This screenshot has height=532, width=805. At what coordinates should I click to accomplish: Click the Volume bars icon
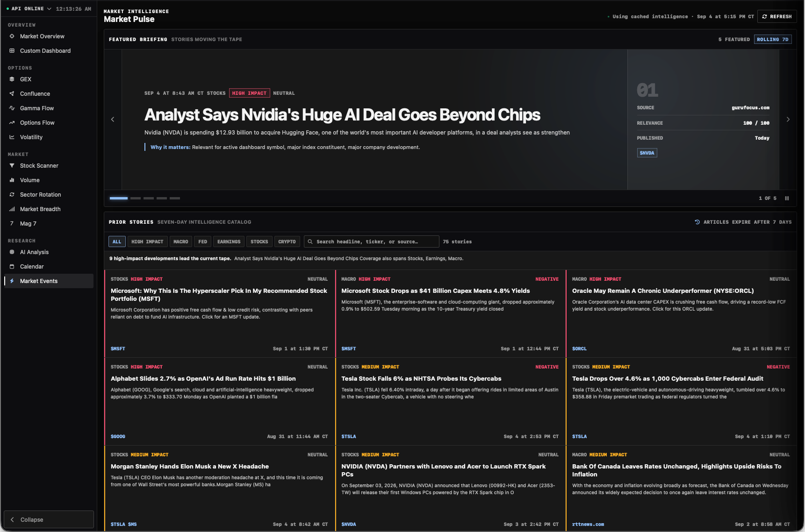click(12, 180)
